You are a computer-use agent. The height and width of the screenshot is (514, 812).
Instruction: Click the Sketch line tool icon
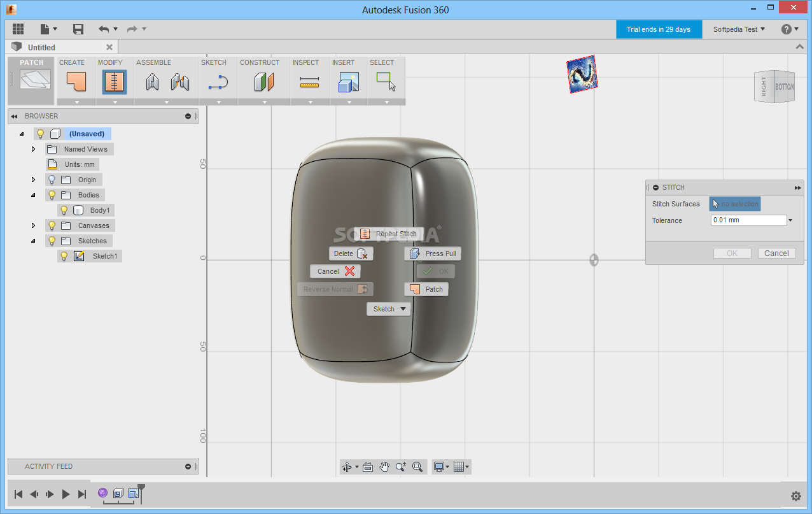click(218, 82)
